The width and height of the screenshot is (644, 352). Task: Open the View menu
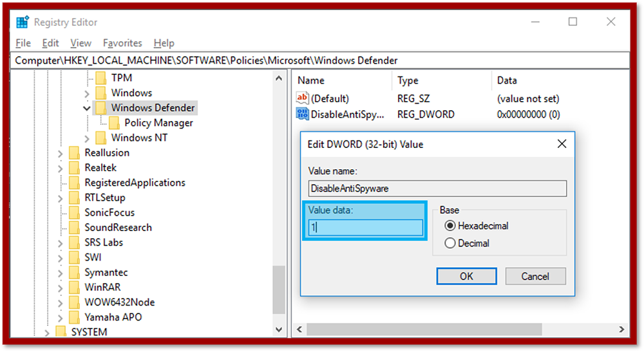pos(80,43)
